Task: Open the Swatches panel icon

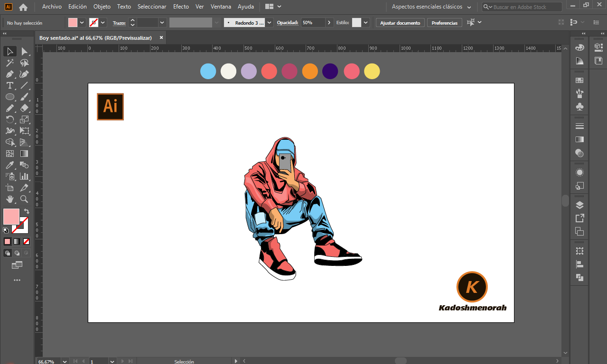Action: (x=579, y=81)
